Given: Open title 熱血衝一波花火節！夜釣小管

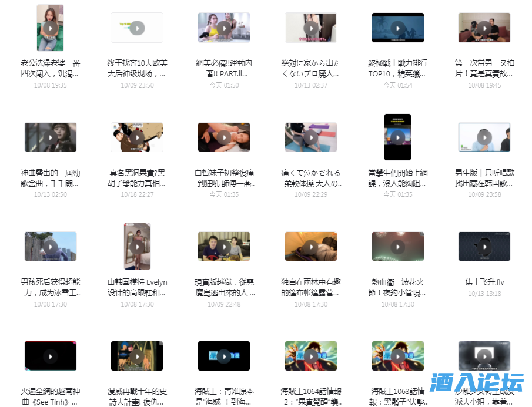Looking at the screenshot, I should click(x=397, y=287).
